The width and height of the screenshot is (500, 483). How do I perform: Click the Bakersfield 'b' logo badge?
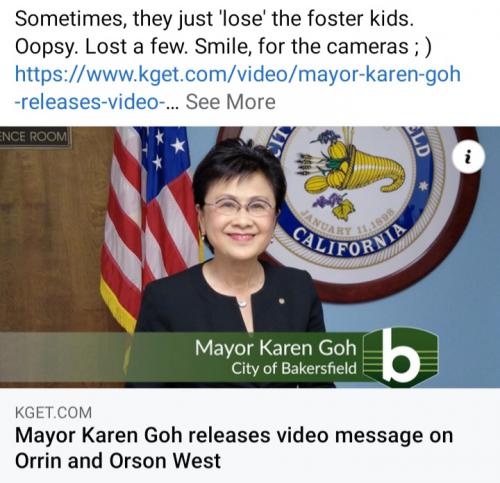[400, 357]
